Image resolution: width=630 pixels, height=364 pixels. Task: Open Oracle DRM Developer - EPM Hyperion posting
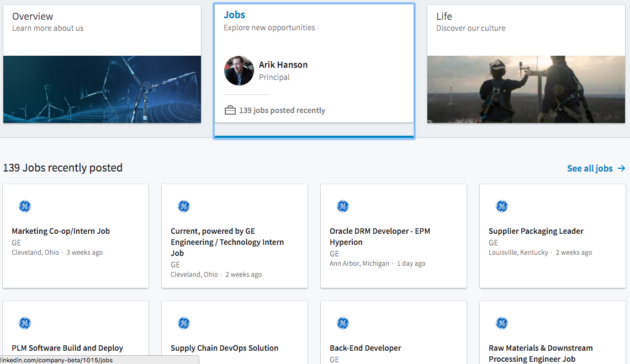point(380,237)
